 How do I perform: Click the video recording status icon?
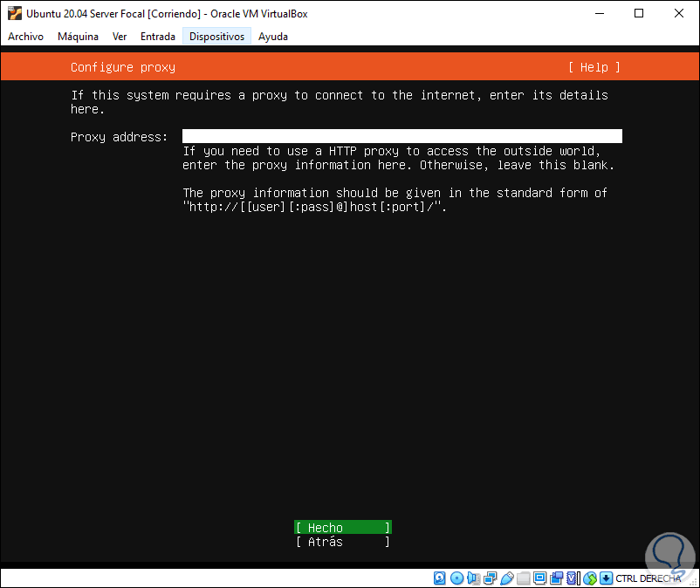point(556,578)
